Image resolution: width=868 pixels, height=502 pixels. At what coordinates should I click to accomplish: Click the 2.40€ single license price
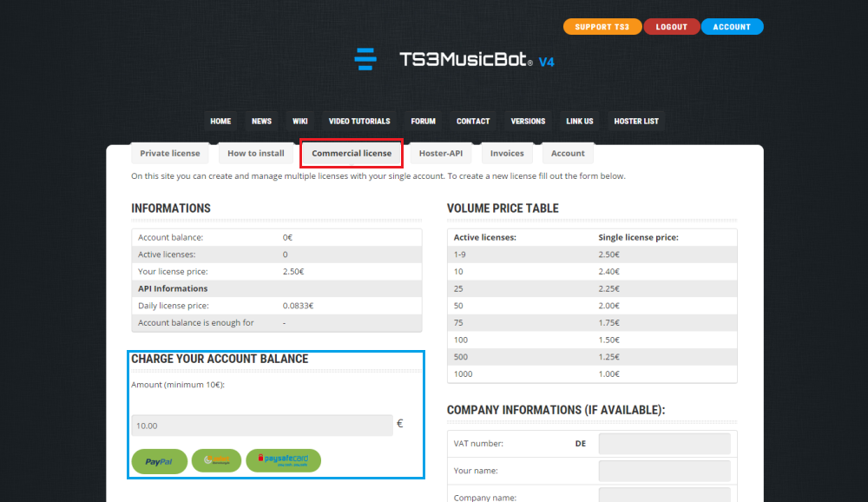(609, 272)
